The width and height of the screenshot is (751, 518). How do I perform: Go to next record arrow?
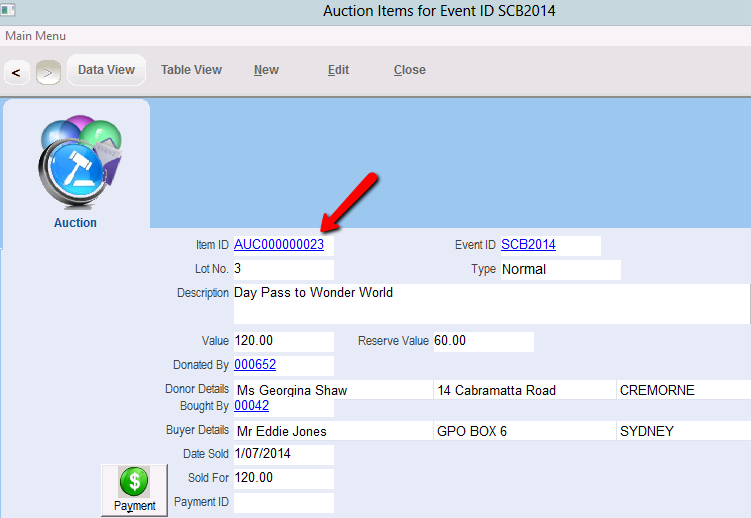click(x=48, y=72)
